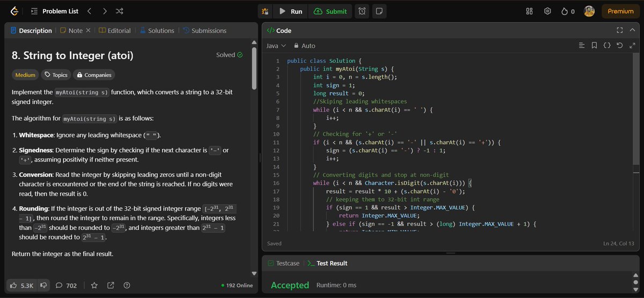The image size is (644, 298).
Task: Click line number 16 in gutter
Action: pos(276,183)
